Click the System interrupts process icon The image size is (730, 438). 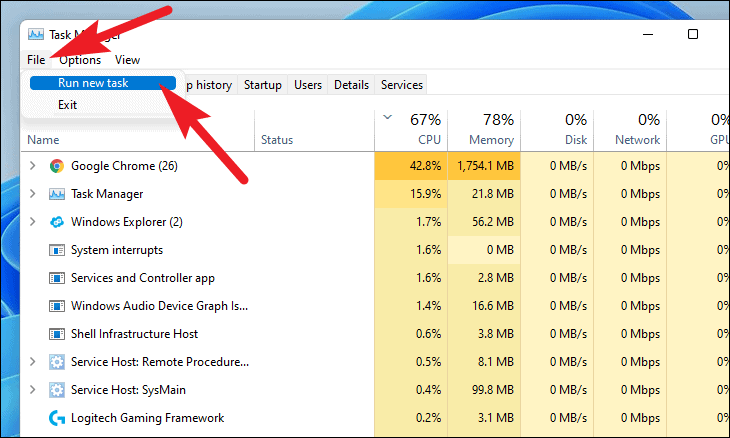click(x=57, y=250)
